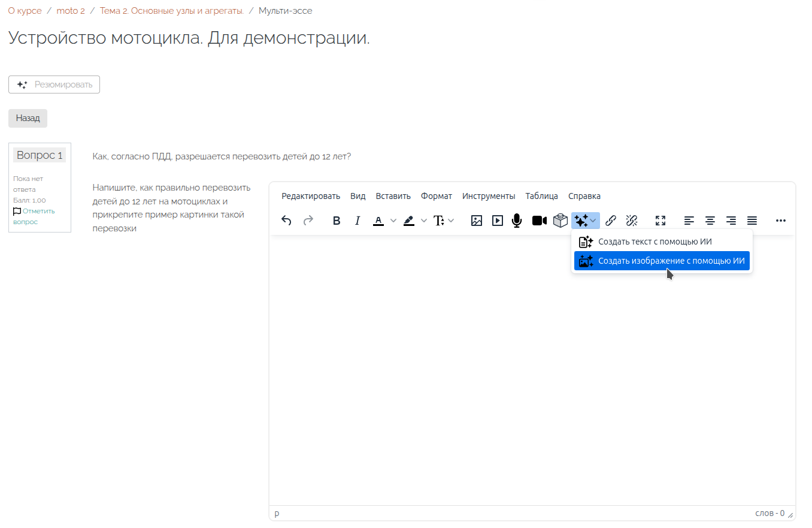
Task: Expand the text color dropdown arrow
Action: click(x=393, y=221)
